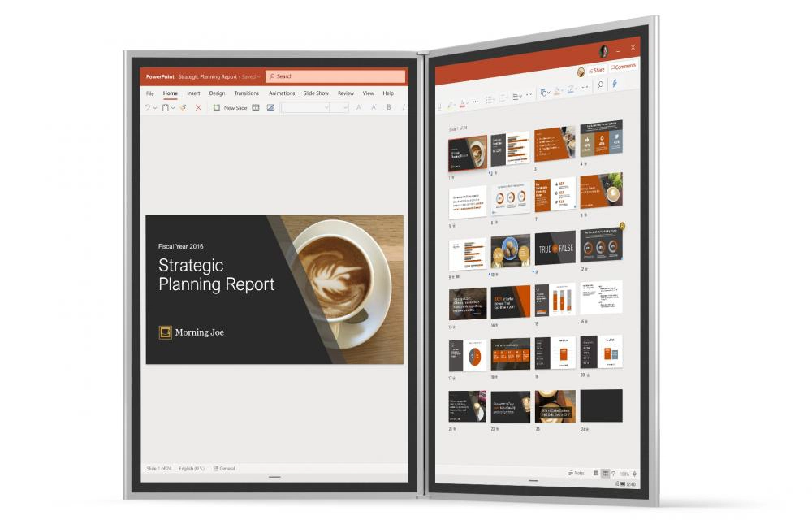Open the Comments pane
This screenshot has height=520, width=812.
[623, 67]
